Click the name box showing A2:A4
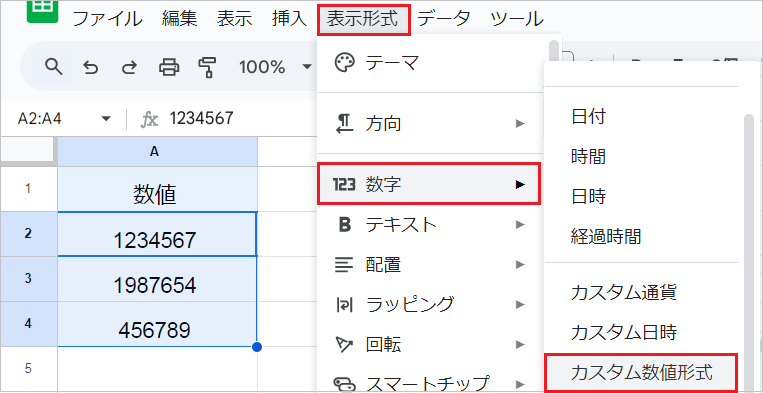 (39, 119)
